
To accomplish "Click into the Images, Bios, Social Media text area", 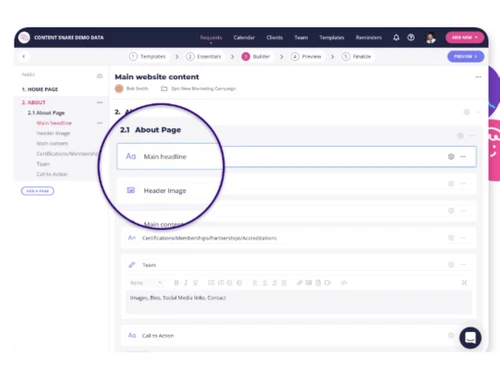I will click(299, 302).
